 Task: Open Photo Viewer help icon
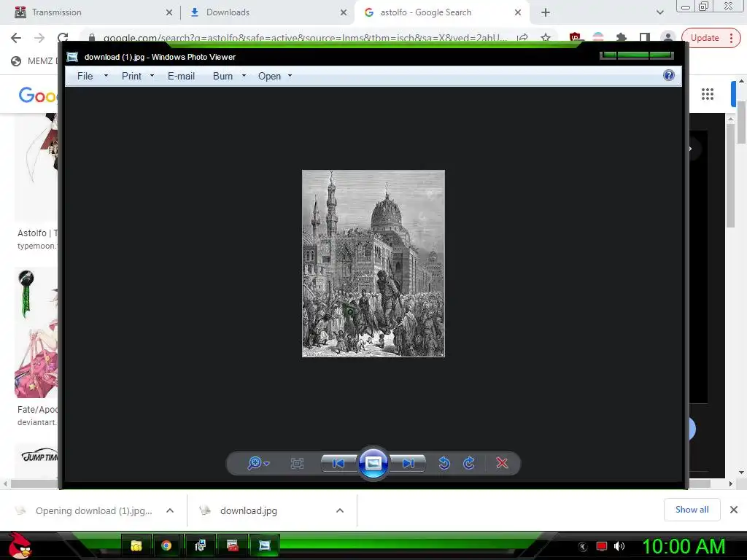click(x=669, y=75)
